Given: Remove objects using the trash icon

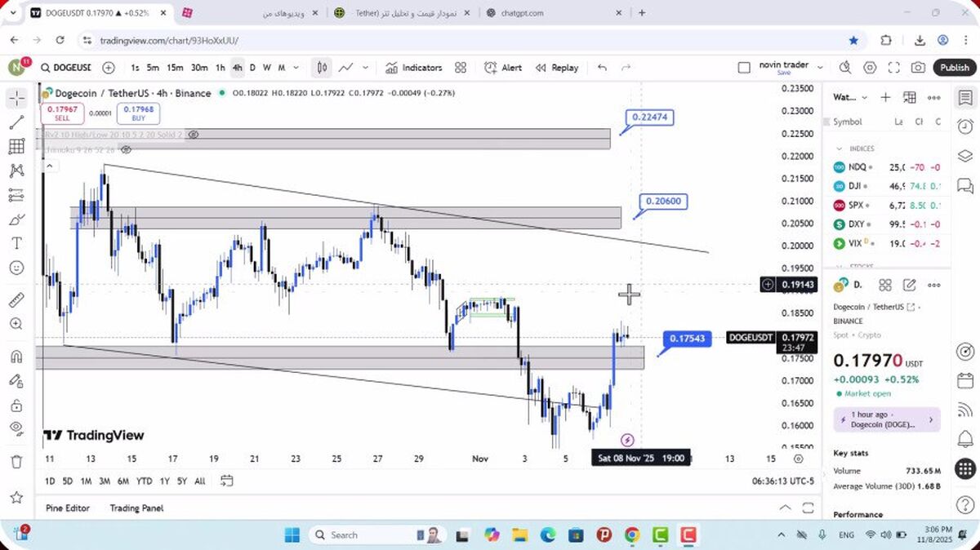Looking at the screenshot, I should [x=16, y=461].
